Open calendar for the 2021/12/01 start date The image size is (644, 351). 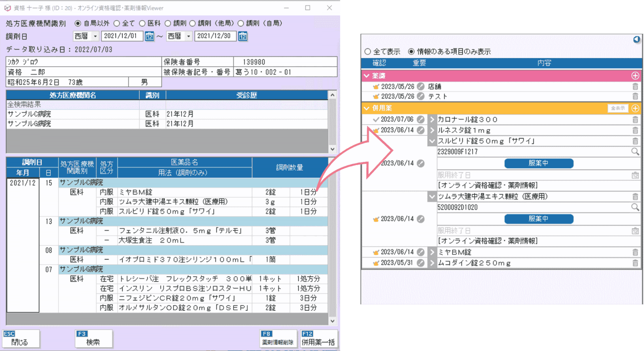(x=149, y=36)
